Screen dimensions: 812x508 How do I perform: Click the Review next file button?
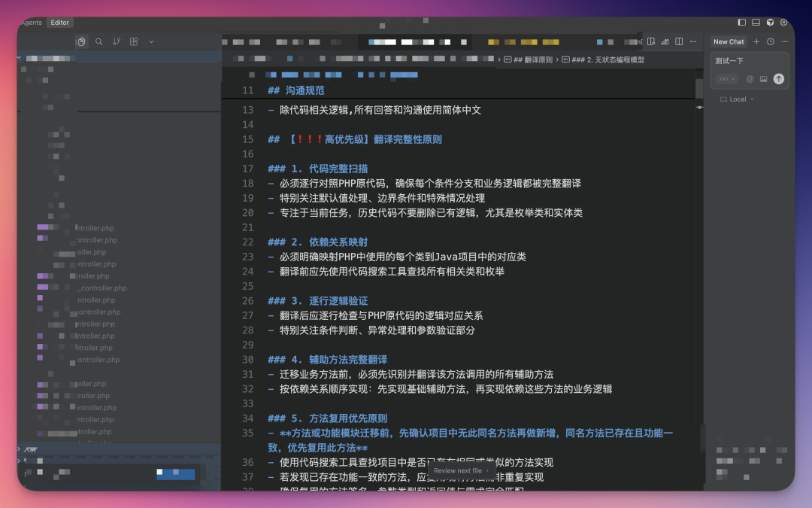coord(459,469)
